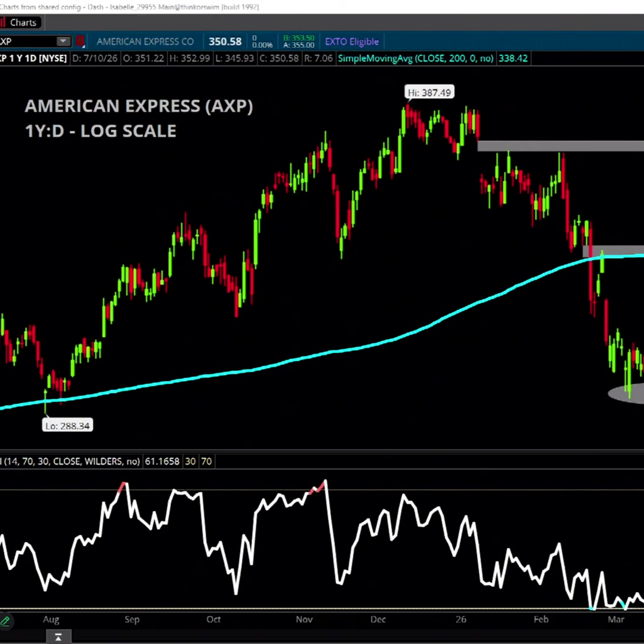
Task: Click the 350.58 last price field
Action: (x=225, y=42)
